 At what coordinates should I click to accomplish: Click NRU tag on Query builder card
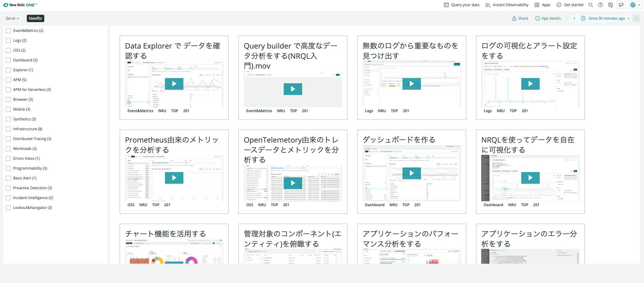coord(281,111)
